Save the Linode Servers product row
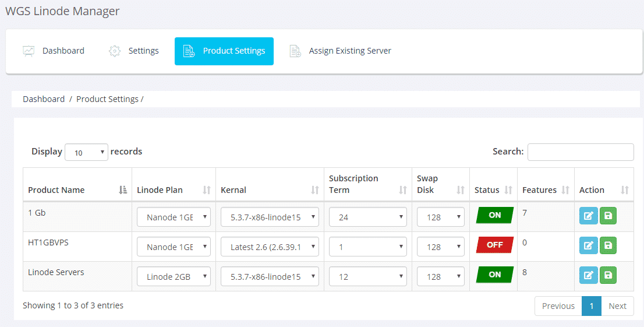This screenshot has width=644, height=327. (x=608, y=275)
